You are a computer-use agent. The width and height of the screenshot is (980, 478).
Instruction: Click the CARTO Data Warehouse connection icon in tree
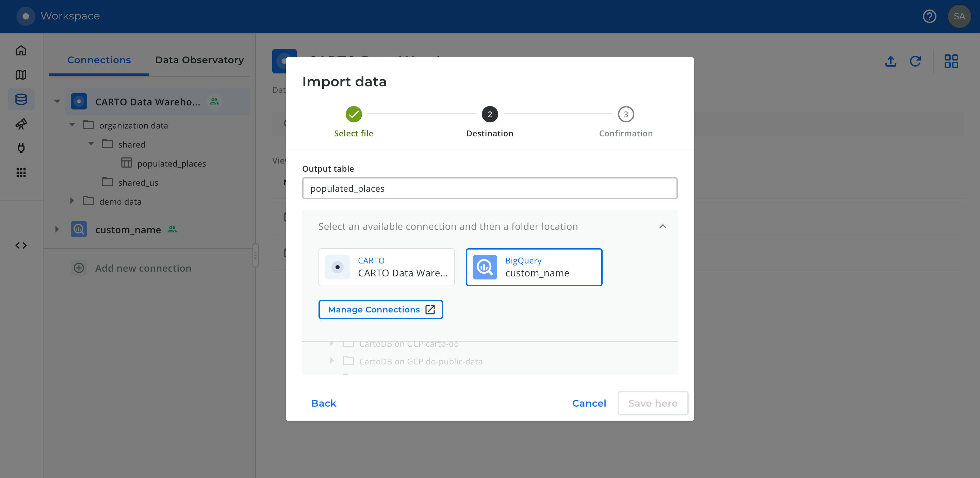pos(79,101)
